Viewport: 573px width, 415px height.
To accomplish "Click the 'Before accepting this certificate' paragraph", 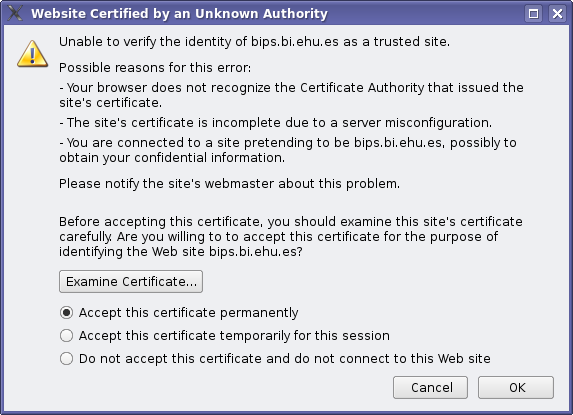I will (291, 237).
